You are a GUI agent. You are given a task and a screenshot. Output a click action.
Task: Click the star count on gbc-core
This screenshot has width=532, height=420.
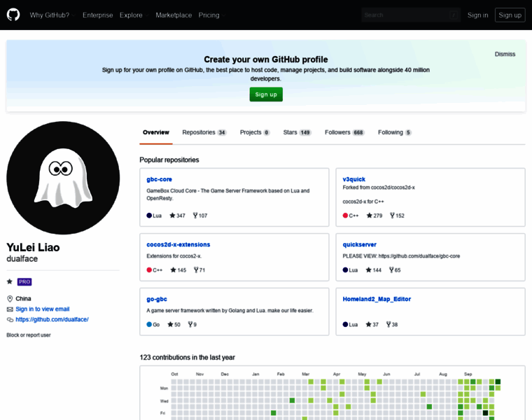tap(177, 216)
